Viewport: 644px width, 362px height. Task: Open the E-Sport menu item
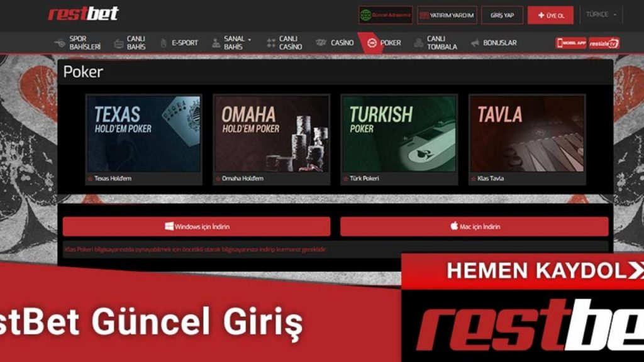(x=184, y=43)
